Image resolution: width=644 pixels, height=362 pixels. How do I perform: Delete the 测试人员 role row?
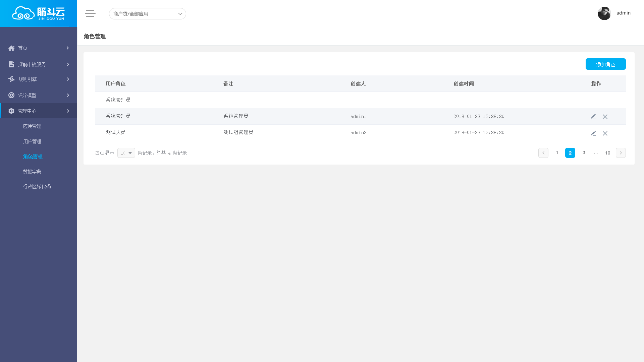(605, 133)
